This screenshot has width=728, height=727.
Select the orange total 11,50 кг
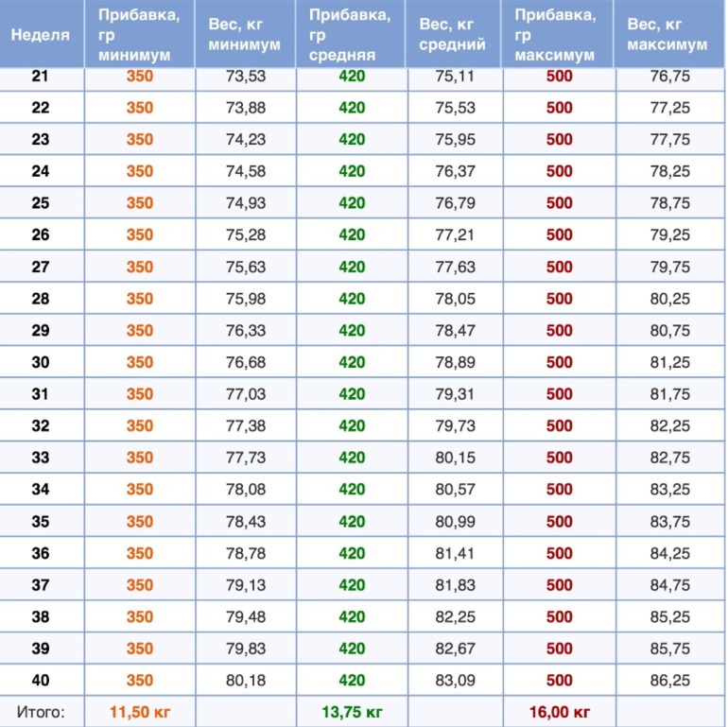pyautogui.click(x=140, y=711)
